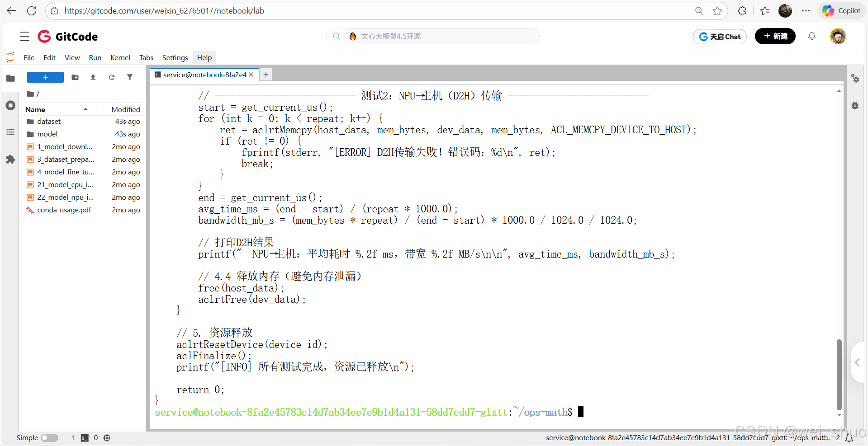The width and height of the screenshot is (868, 446).
Task: Toggle the file filter
Action: coord(130,77)
